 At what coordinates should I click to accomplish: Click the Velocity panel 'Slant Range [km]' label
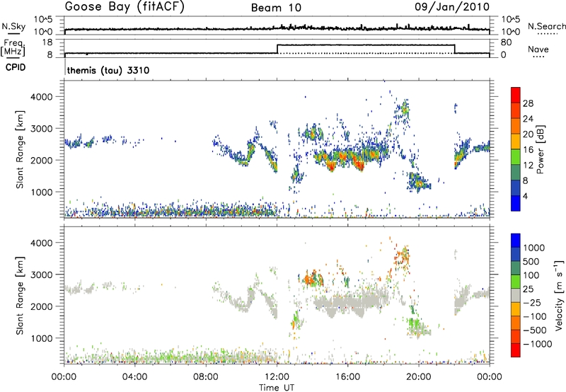pos(20,296)
